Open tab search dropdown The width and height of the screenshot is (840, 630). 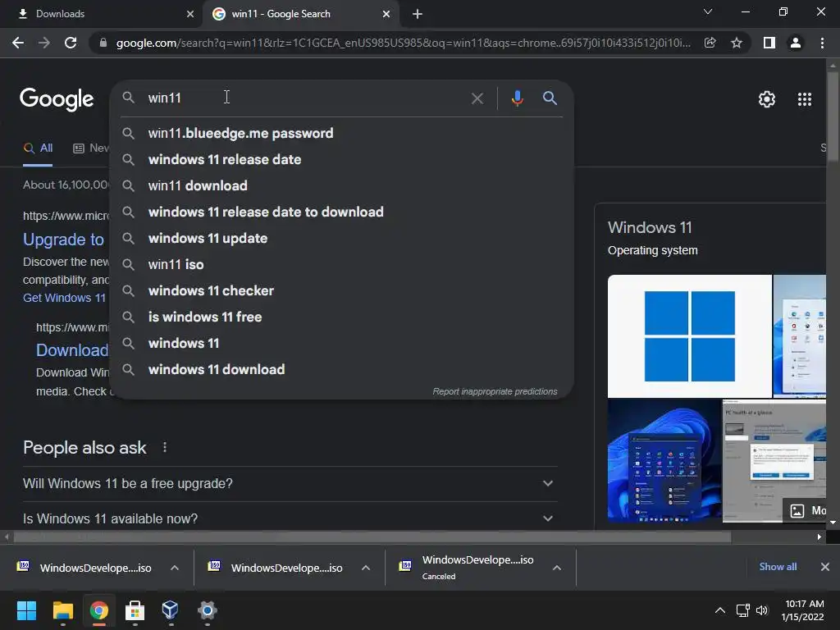tap(708, 11)
